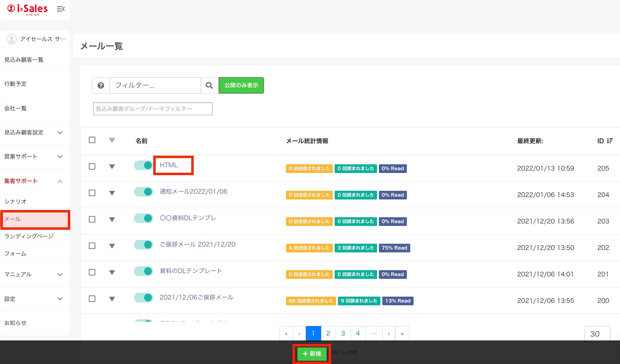
Task: Expand 営業サポート sidebar section
Action: [60, 157]
